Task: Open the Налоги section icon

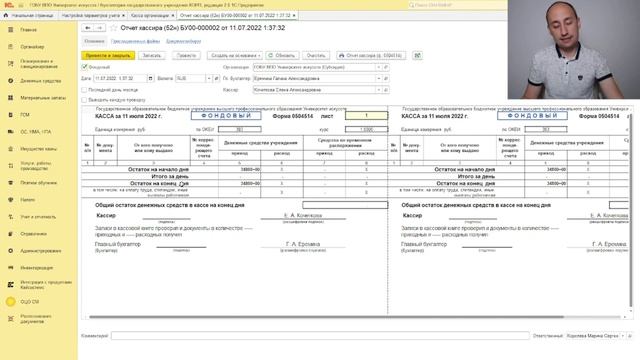Action: (x=11, y=200)
